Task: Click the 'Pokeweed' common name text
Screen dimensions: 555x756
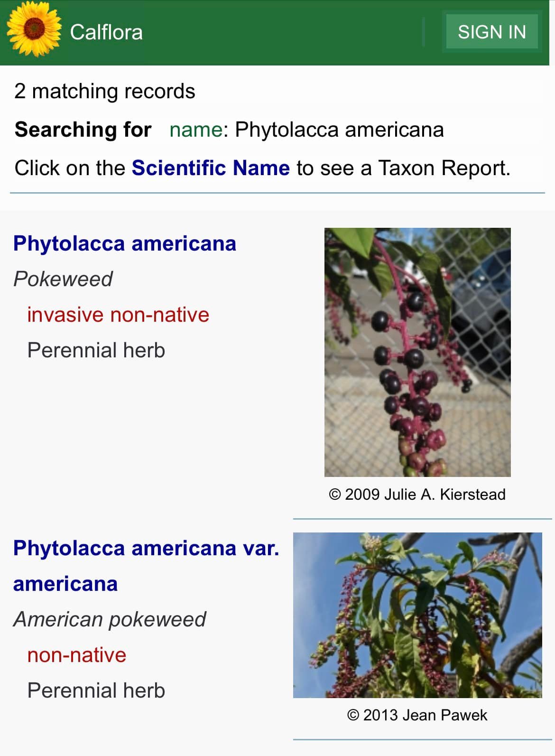Action: (x=63, y=279)
